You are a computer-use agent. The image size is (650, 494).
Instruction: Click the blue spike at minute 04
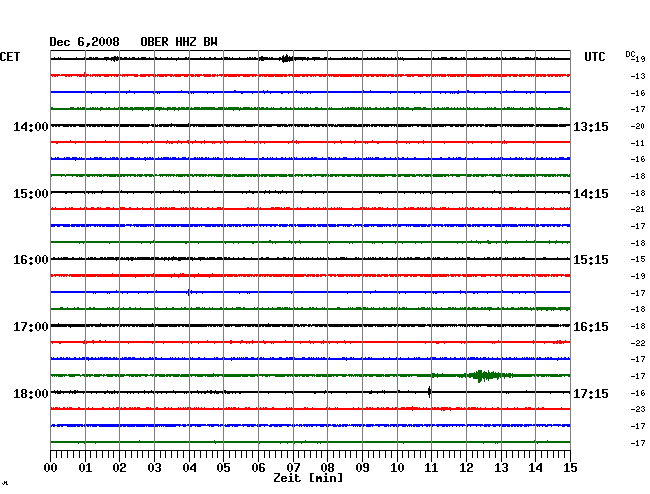coord(189,292)
